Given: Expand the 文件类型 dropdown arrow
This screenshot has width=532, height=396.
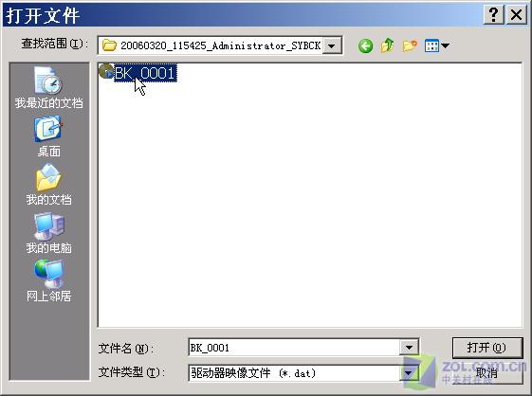Looking at the screenshot, I should tap(409, 373).
